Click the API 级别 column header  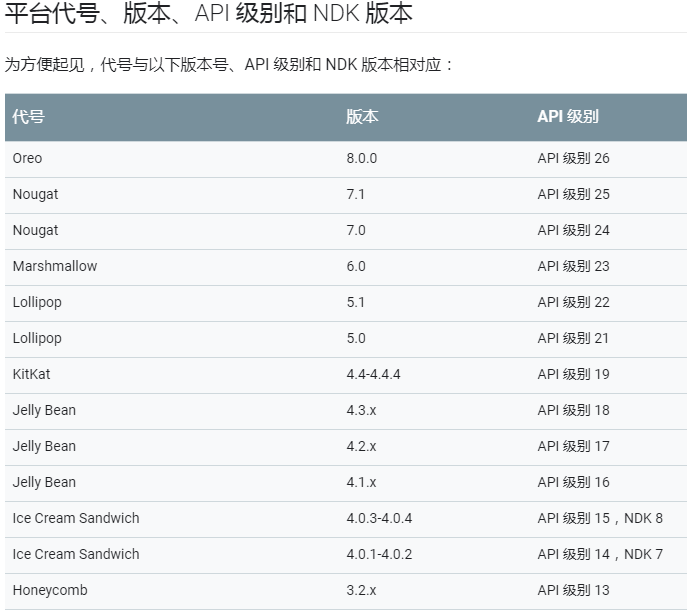tap(568, 116)
